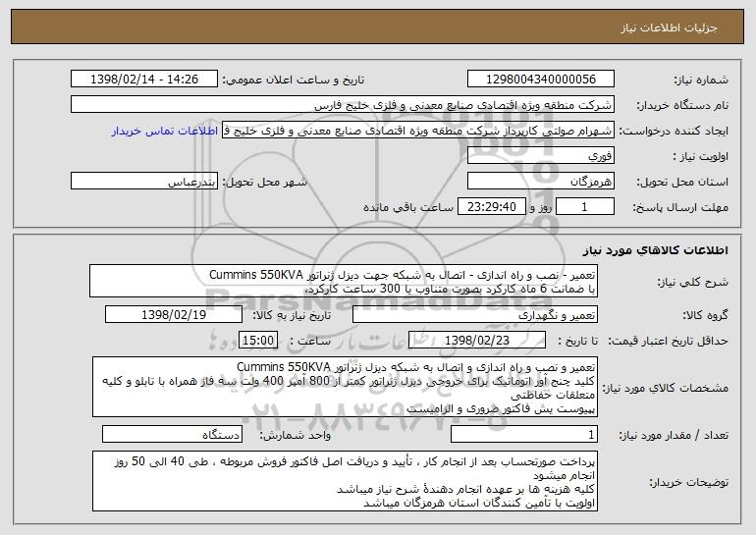Click the تاریخ و ساعت اعلان عمومی label

click(x=294, y=80)
